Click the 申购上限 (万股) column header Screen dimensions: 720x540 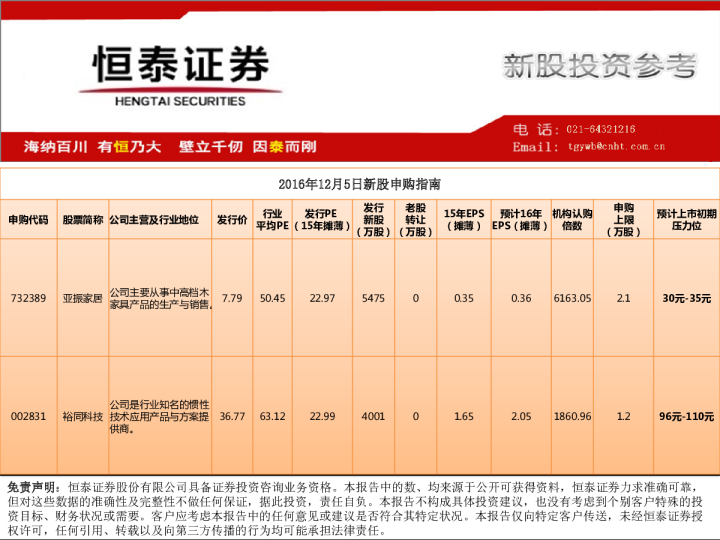click(624, 220)
